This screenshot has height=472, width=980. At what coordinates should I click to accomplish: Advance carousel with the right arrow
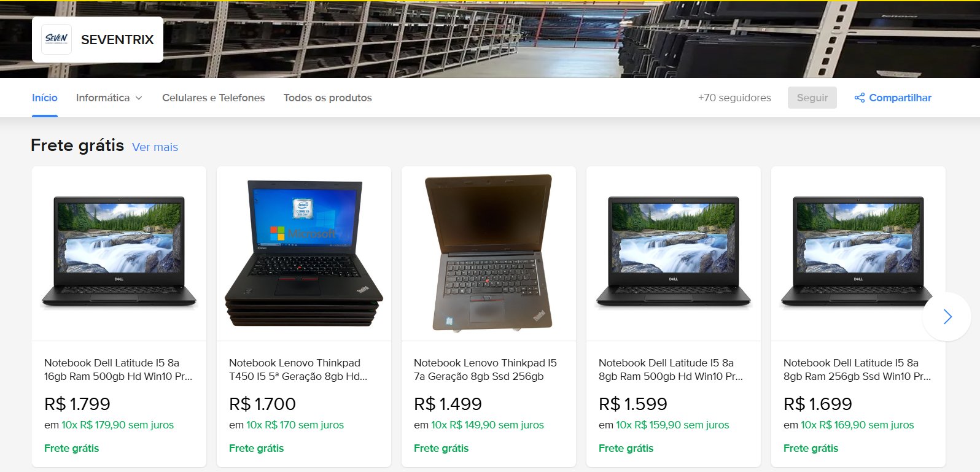(x=947, y=317)
